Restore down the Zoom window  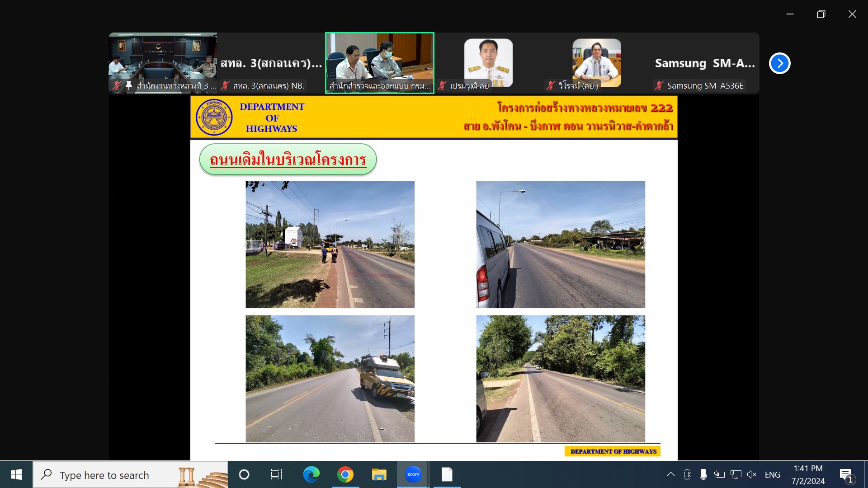click(821, 14)
